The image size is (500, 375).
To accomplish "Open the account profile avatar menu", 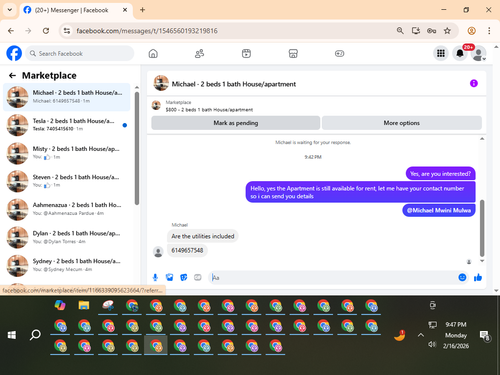I will [x=479, y=54].
